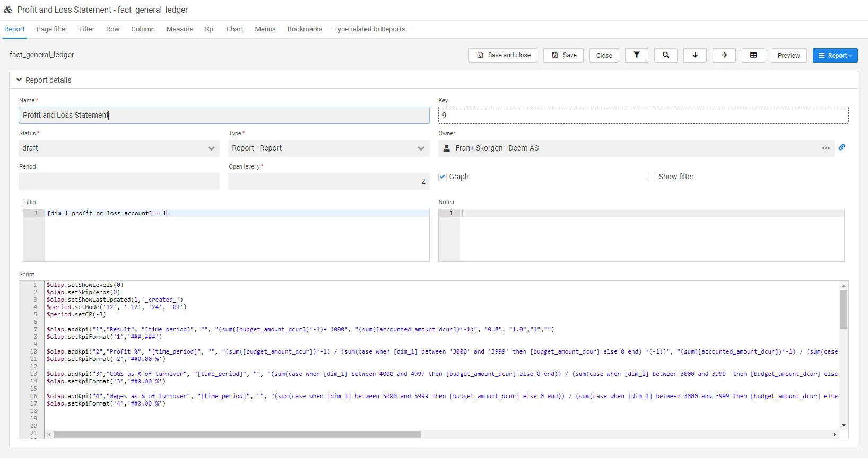Click the table grid icon button

pos(753,55)
